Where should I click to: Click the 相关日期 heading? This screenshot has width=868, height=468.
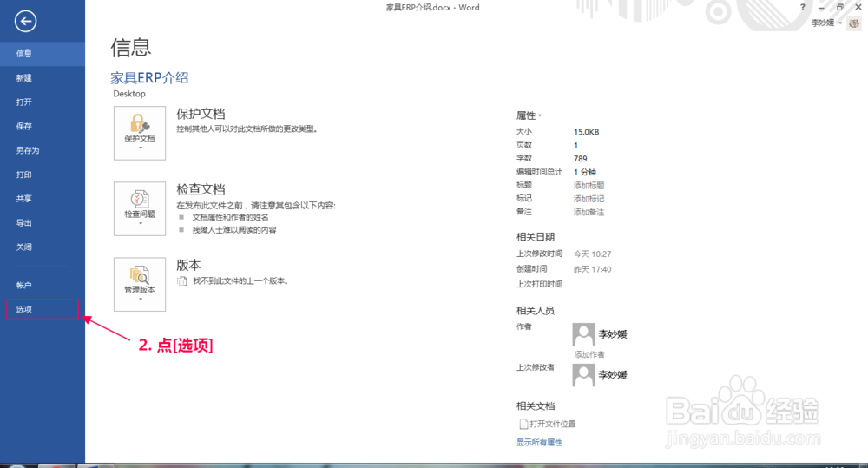point(536,237)
